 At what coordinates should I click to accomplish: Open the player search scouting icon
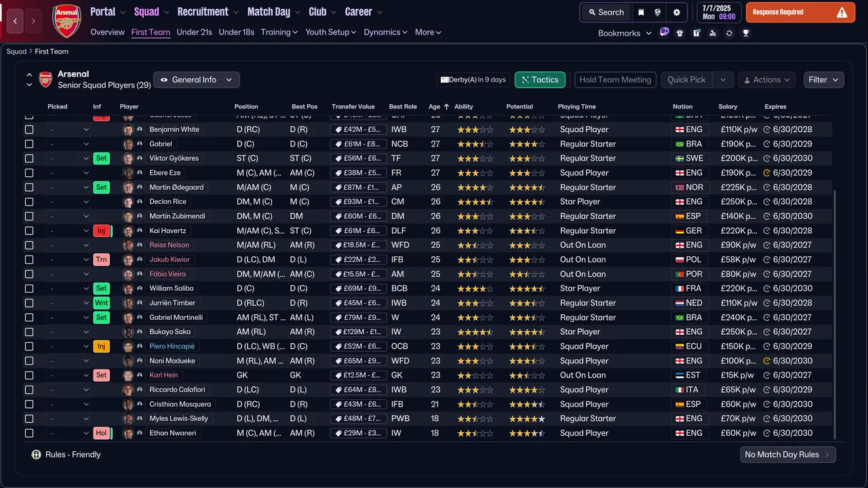pyautogui.click(x=713, y=33)
